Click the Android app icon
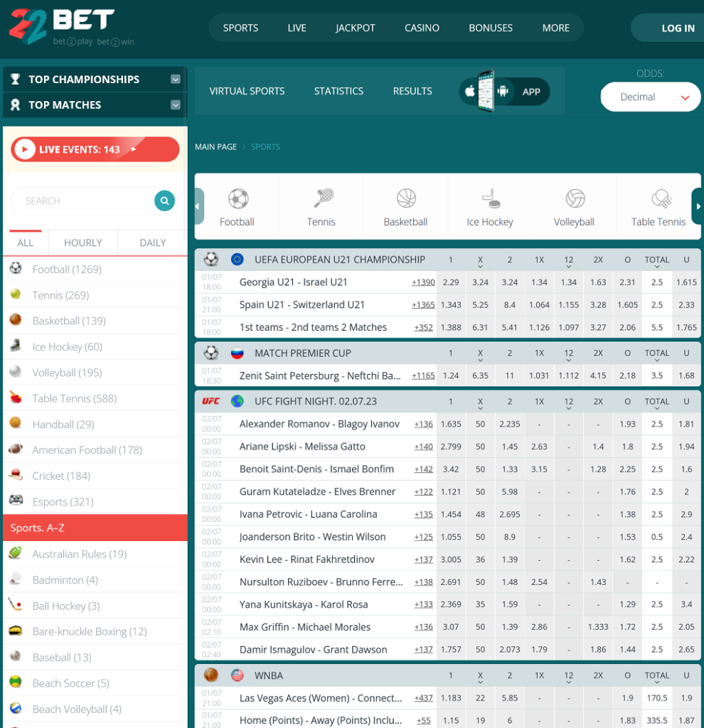 503,91
